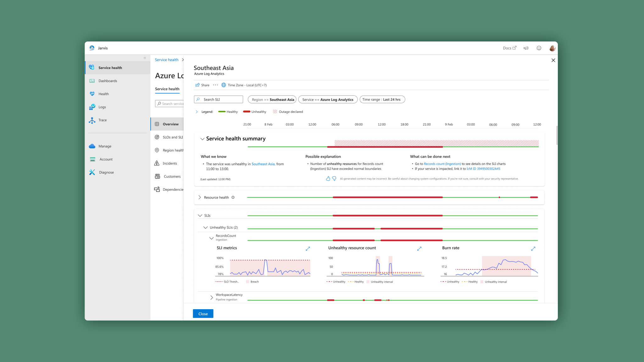Collapse the left sidebar with double chevron

(x=145, y=58)
